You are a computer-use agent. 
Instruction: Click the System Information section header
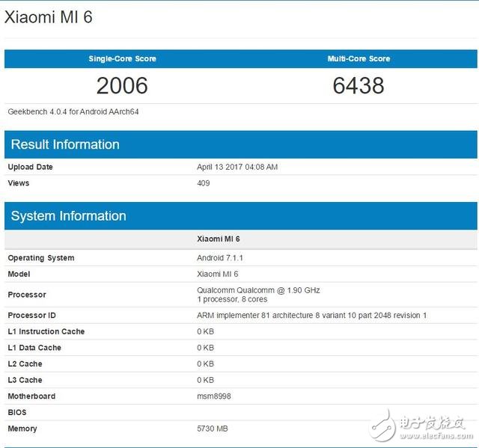(x=68, y=216)
